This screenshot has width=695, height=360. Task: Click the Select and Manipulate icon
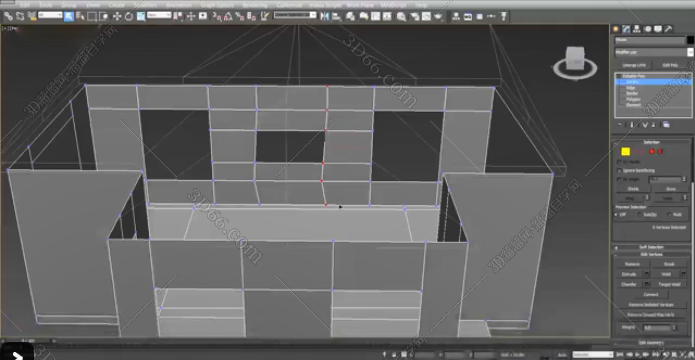(191, 16)
